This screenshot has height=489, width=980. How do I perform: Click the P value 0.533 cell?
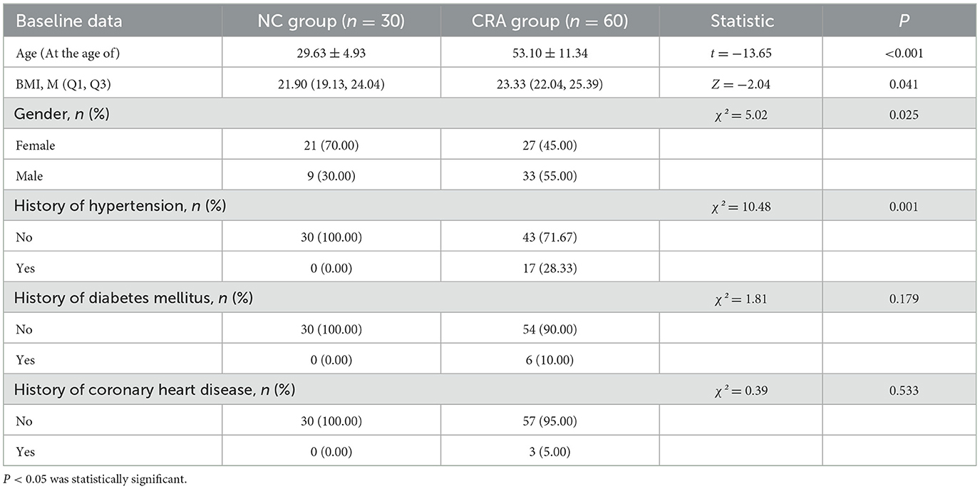[900, 389]
